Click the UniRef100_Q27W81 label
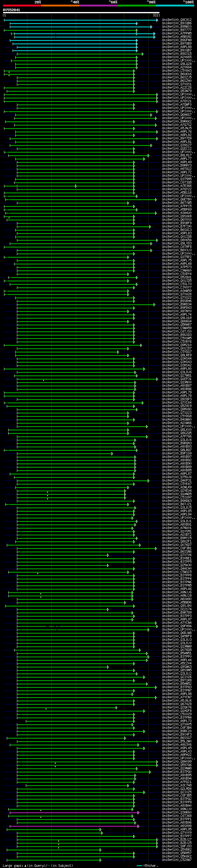 coord(177,375)
